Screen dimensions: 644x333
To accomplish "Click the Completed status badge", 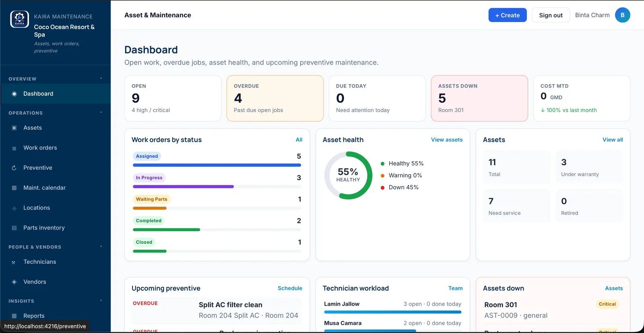I will [x=149, y=221].
